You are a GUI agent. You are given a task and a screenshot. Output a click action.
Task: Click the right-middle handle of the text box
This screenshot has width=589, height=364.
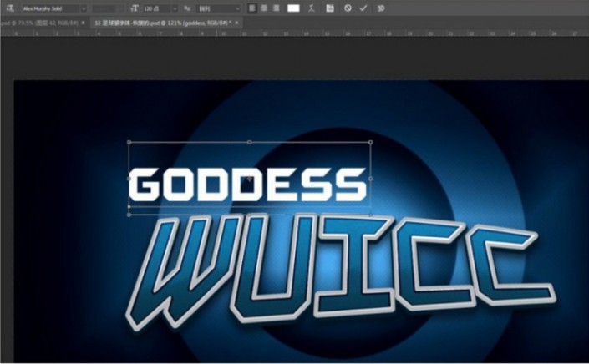pos(371,179)
